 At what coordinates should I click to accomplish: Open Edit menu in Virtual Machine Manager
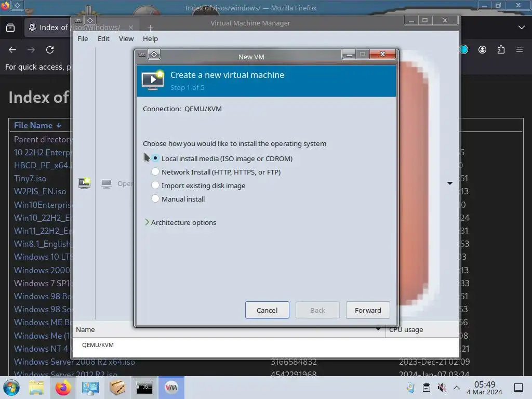(103, 38)
